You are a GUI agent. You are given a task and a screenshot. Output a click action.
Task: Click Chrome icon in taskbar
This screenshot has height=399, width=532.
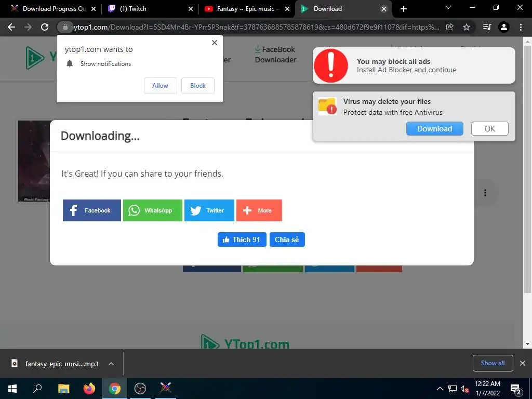(115, 389)
